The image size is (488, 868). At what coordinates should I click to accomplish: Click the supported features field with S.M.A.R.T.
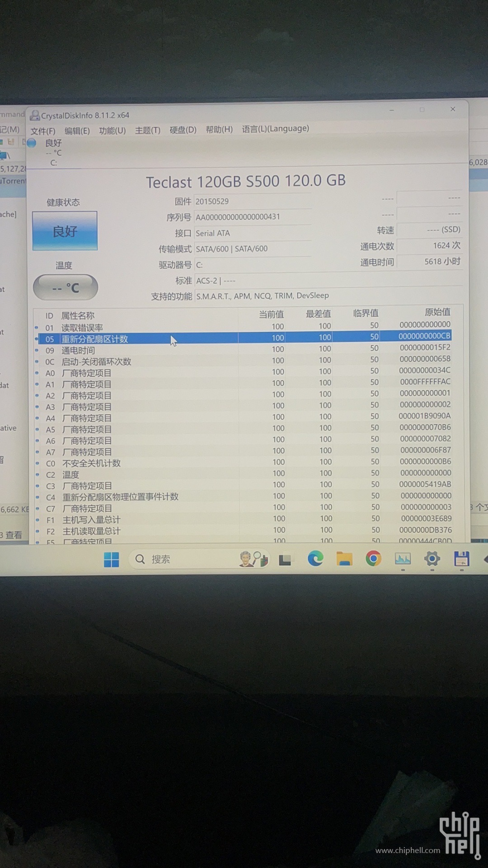(x=329, y=295)
